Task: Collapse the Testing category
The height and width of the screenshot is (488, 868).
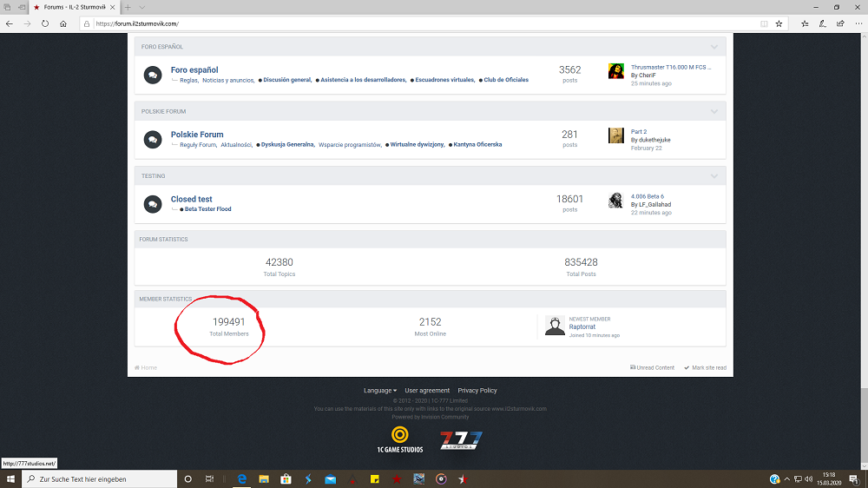Action: click(714, 176)
